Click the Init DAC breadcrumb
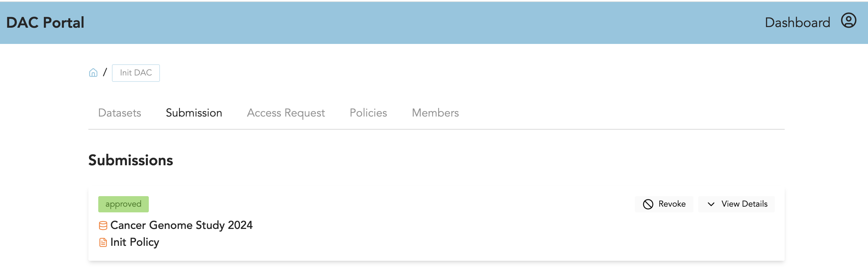868x277 pixels. click(x=136, y=73)
